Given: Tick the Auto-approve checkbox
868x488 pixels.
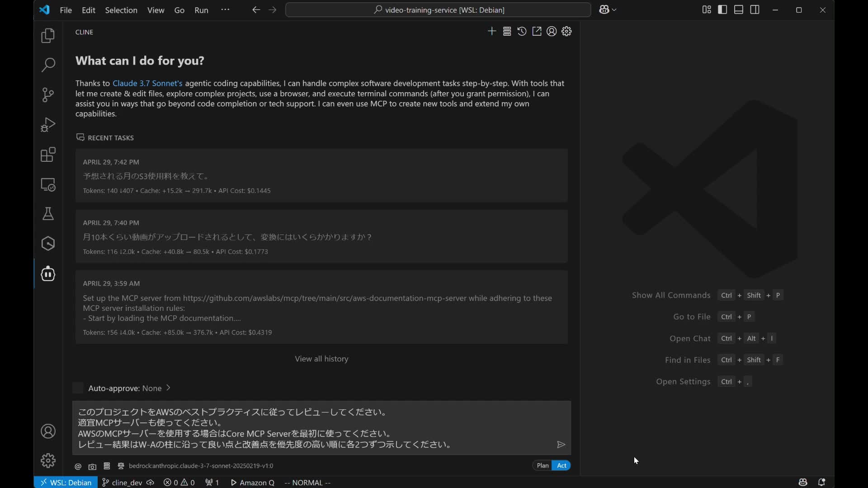Looking at the screenshot, I should pos(78,388).
